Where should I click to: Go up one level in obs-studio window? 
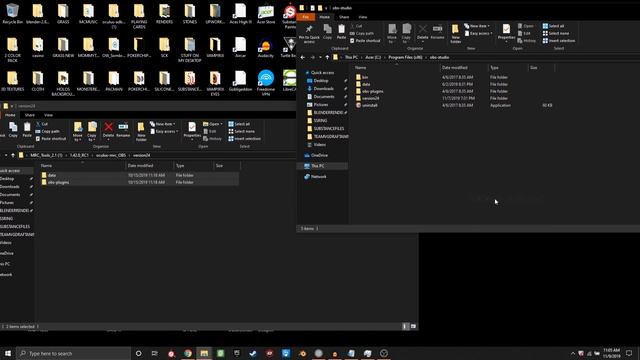327,58
